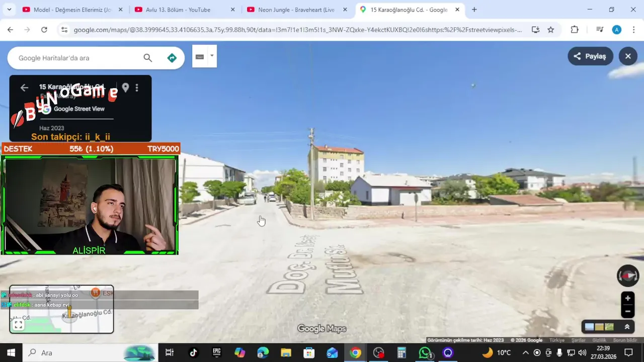This screenshot has height=362, width=644.
Task: Open the Gizlilik privacy link
Action: (x=599, y=340)
